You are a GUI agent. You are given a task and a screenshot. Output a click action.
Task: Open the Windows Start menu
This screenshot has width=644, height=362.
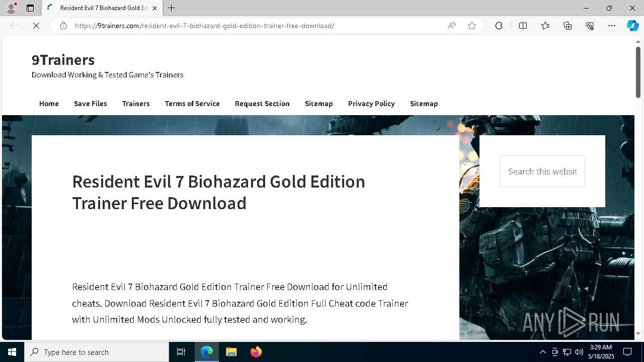coord(12,352)
